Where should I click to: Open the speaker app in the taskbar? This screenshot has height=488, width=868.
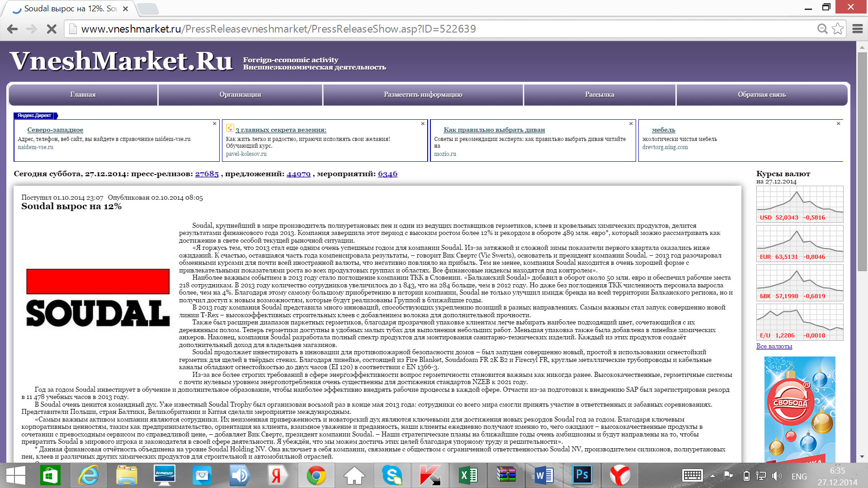(240, 476)
